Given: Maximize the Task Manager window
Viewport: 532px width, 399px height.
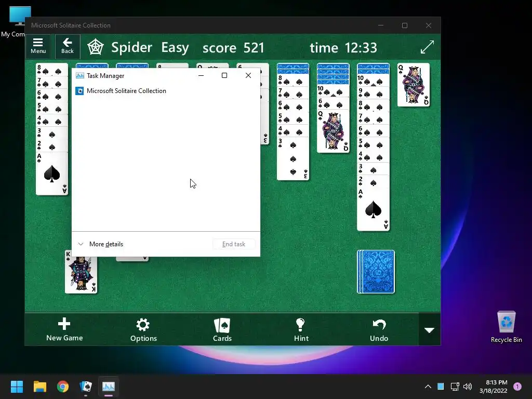Looking at the screenshot, I should click(224, 75).
